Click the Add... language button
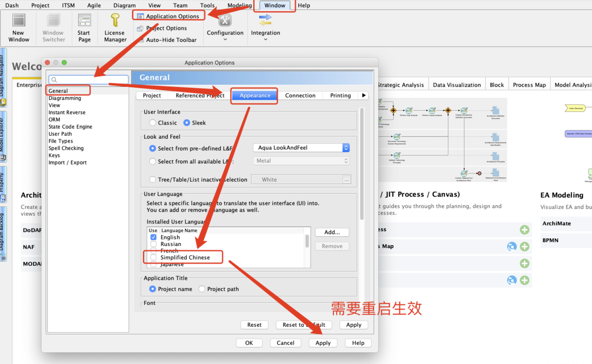This screenshot has width=592, height=364. point(332,232)
